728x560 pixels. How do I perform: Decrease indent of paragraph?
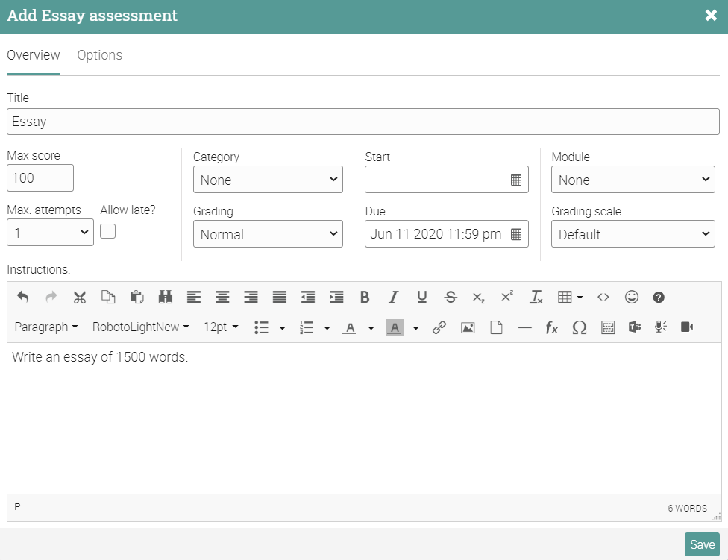[308, 297]
